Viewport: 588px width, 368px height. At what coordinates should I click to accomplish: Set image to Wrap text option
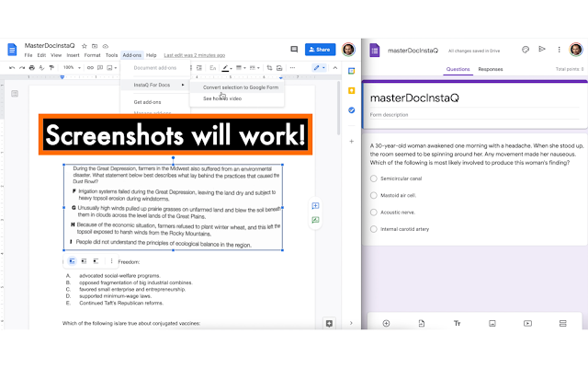pos(84,261)
